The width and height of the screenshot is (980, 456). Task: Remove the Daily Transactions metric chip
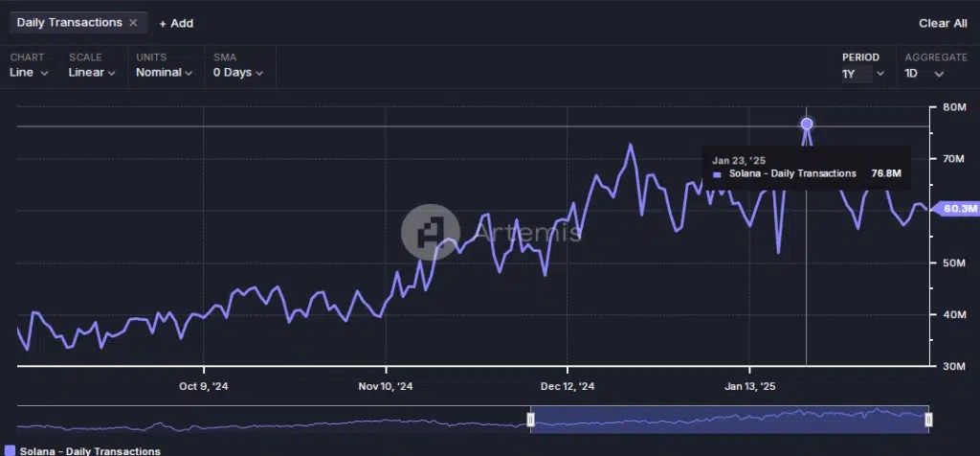click(132, 23)
